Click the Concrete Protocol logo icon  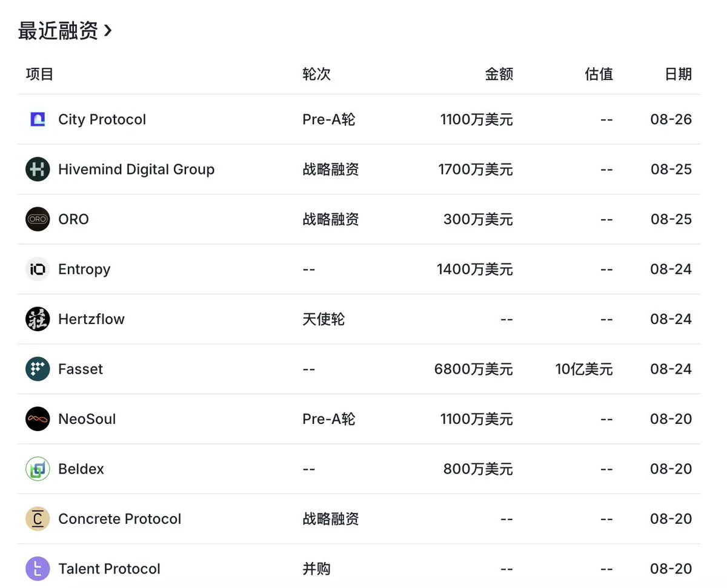(38, 519)
